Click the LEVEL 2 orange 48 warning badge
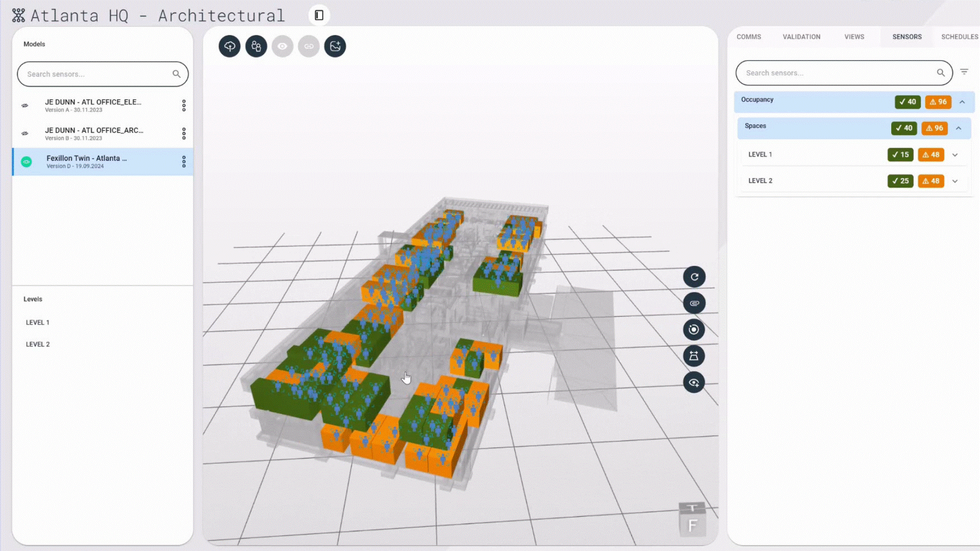 [931, 181]
